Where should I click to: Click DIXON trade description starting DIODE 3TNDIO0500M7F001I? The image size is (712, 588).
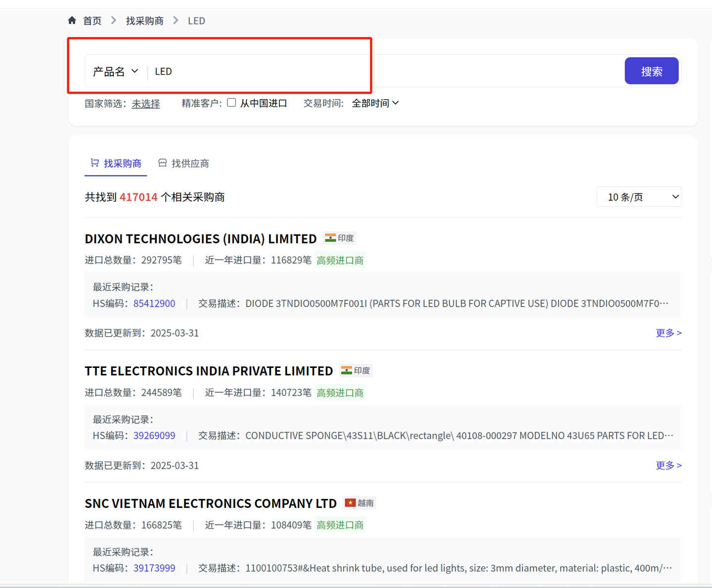click(457, 303)
